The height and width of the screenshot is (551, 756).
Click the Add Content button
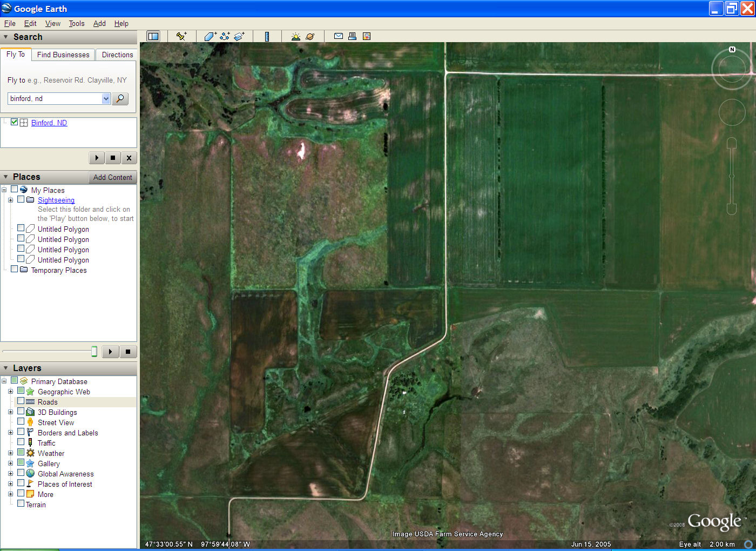point(112,177)
